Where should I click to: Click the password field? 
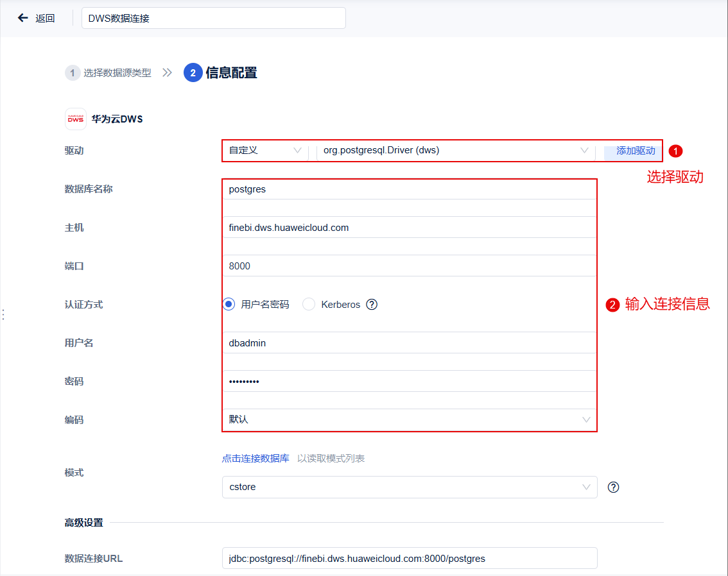point(410,382)
